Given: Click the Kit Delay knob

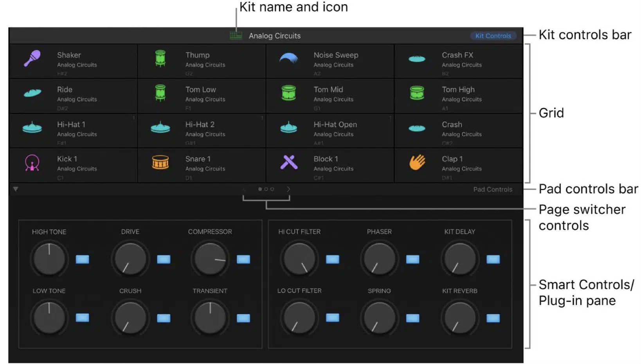Looking at the screenshot, I should pyautogui.click(x=460, y=259).
